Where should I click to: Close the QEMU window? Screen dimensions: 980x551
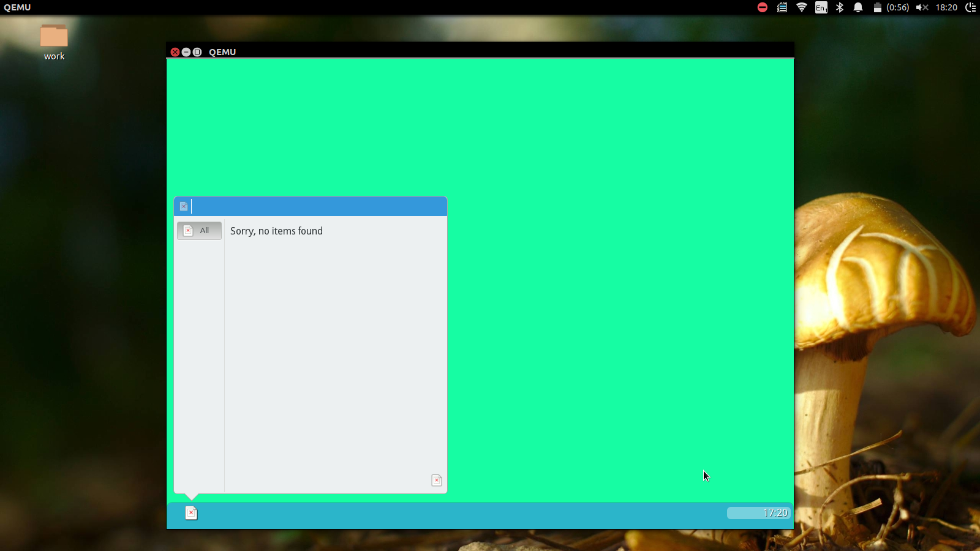[175, 52]
